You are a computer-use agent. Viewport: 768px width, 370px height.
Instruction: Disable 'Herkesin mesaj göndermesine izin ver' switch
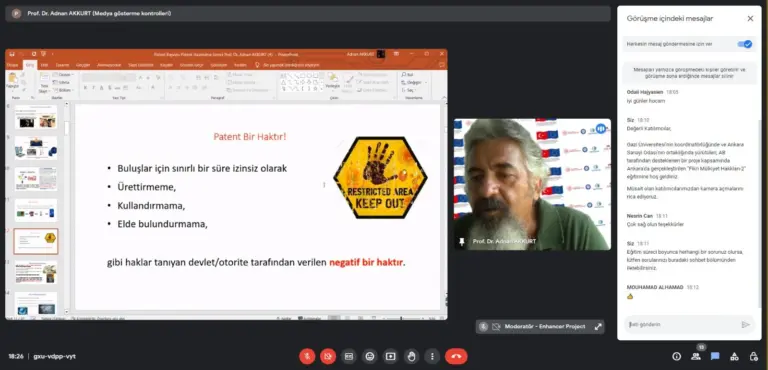pyautogui.click(x=744, y=44)
